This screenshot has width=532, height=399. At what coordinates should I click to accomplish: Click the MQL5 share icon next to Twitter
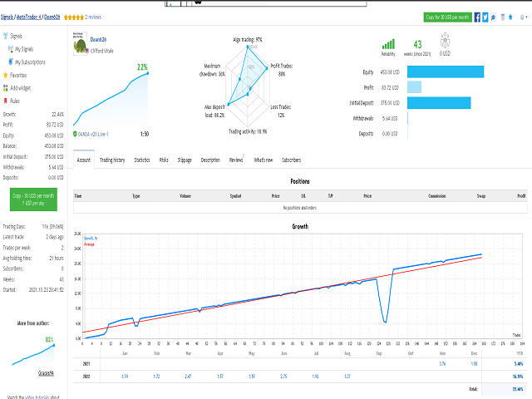pyautogui.click(x=493, y=17)
